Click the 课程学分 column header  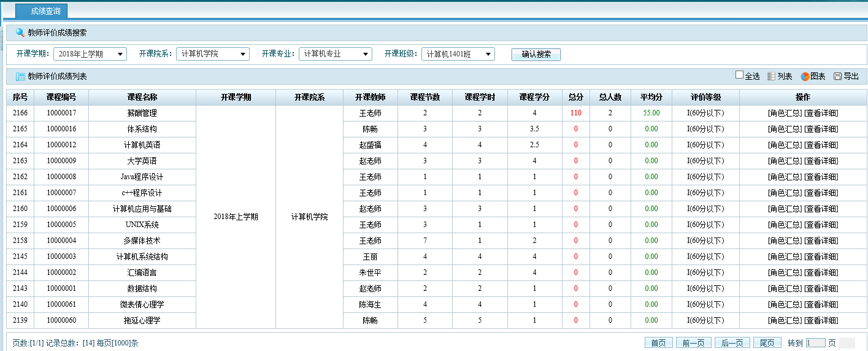click(535, 97)
